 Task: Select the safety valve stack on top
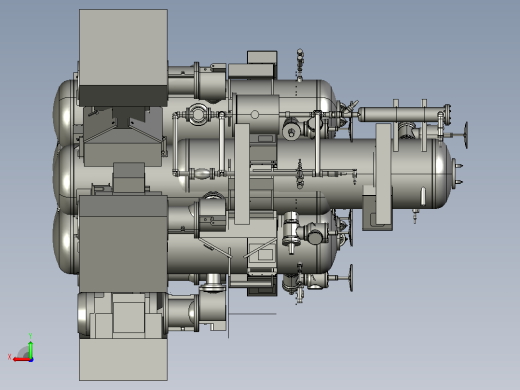300,65
